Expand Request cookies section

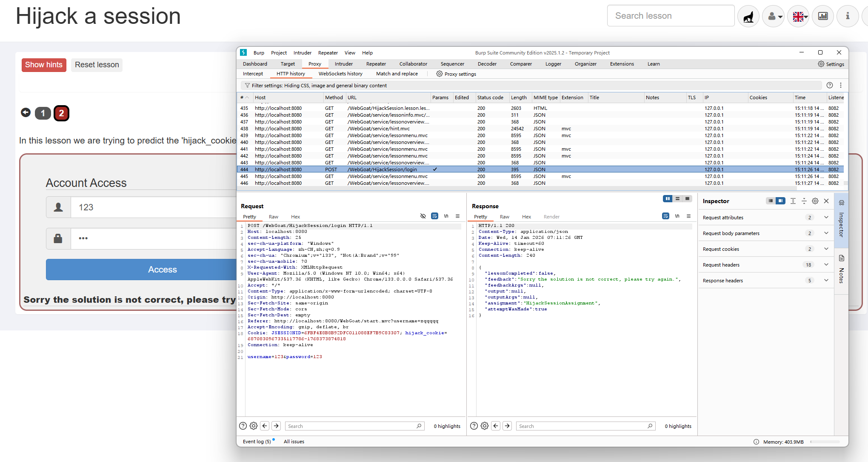[x=826, y=249]
